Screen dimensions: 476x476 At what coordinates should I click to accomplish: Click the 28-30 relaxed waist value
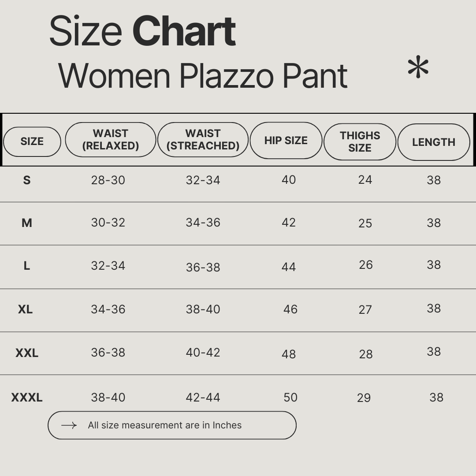(x=108, y=180)
